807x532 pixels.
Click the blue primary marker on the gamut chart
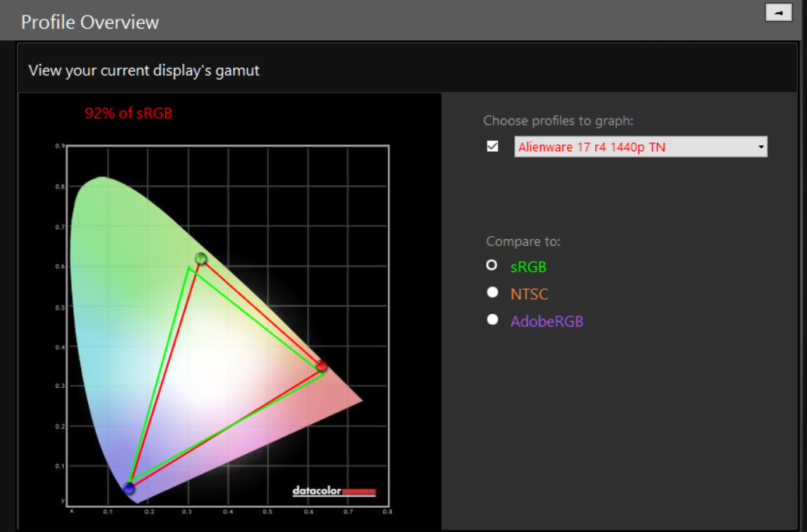tap(129, 488)
